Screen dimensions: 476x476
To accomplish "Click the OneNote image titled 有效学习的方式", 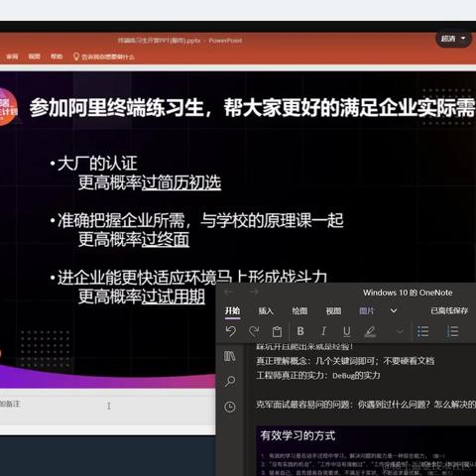I will (x=366, y=451).
